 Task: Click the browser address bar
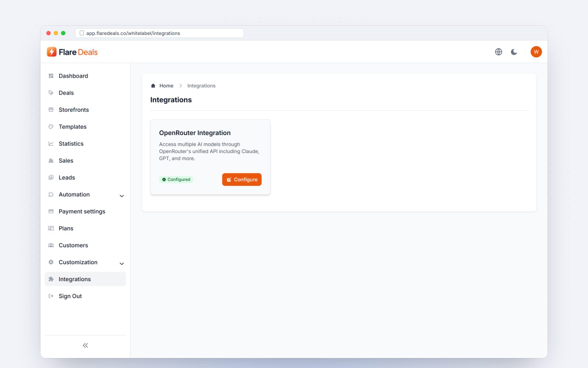(159, 33)
